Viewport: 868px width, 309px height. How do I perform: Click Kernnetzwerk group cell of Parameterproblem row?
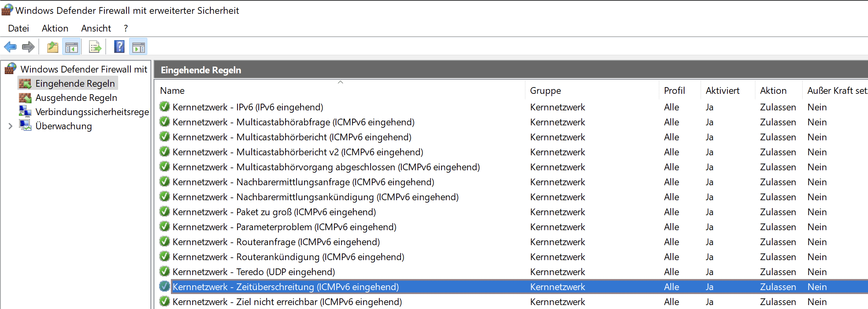(x=558, y=227)
